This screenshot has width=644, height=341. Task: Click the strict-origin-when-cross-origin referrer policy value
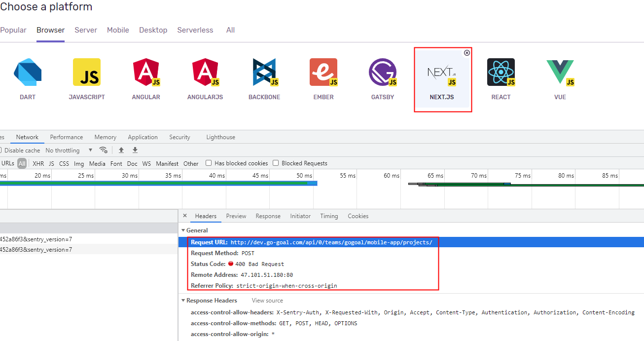pyautogui.click(x=286, y=286)
